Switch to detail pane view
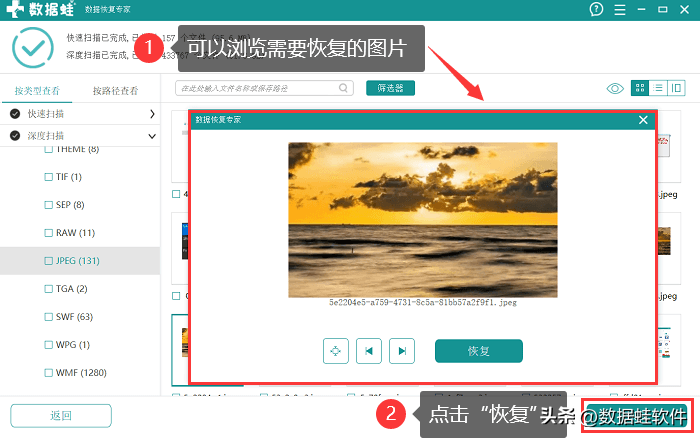This screenshot has height=438, width=700. [676, 88]
